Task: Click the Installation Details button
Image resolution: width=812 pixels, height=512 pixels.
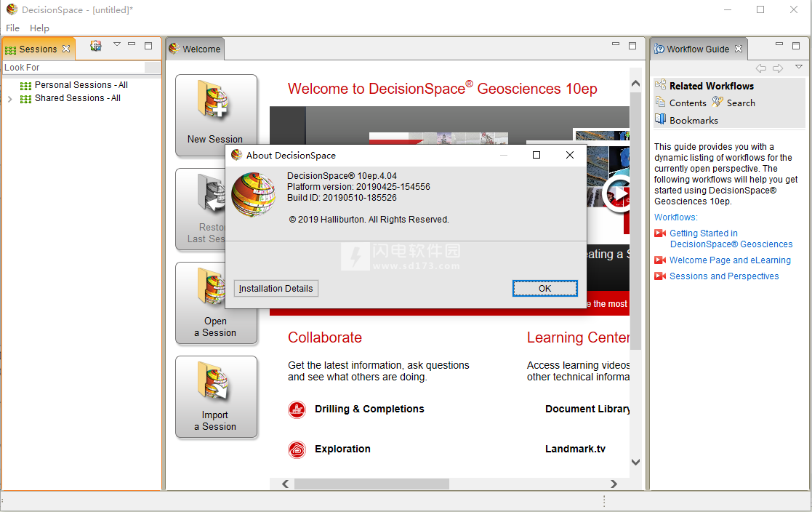Action: tap(276, 289)
